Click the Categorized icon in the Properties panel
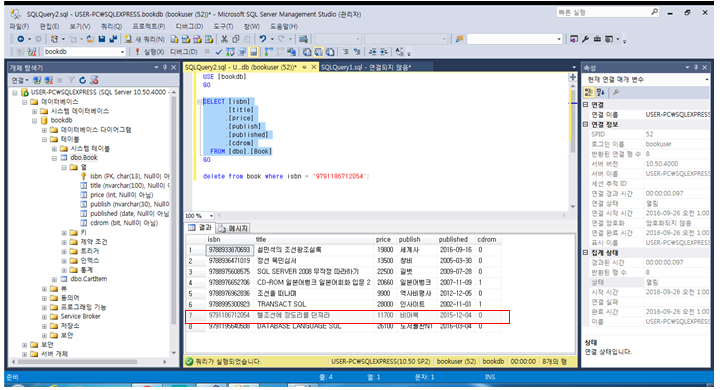720x390 pixels. pyautogui.click(x=589, y=92)
